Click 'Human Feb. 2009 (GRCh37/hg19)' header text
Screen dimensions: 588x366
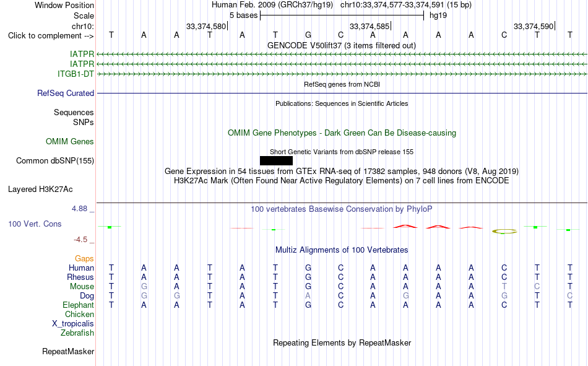pos(272,5)
